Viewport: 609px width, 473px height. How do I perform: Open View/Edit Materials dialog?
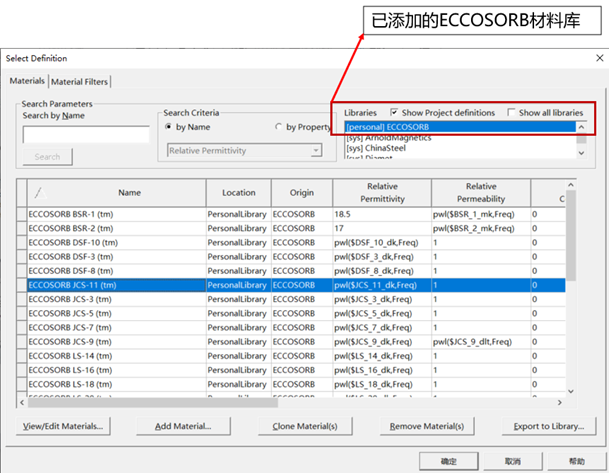[x=63, y=426]
